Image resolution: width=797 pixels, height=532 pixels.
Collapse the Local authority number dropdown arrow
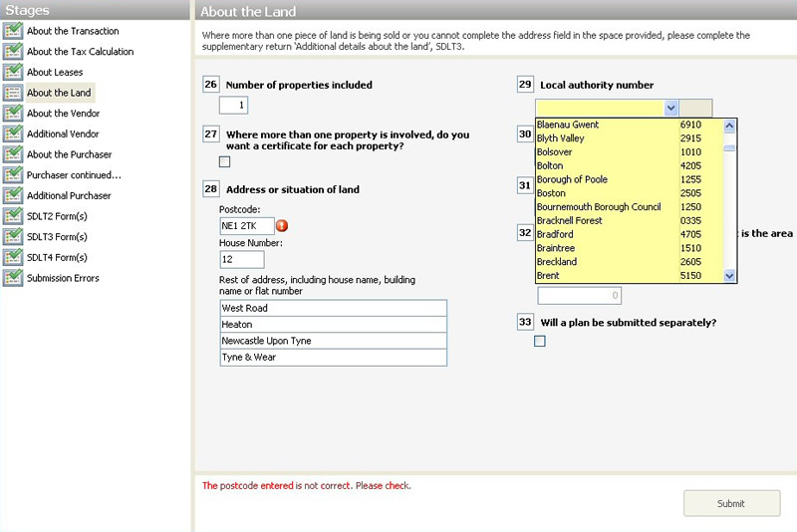click(x=670, y=108)
